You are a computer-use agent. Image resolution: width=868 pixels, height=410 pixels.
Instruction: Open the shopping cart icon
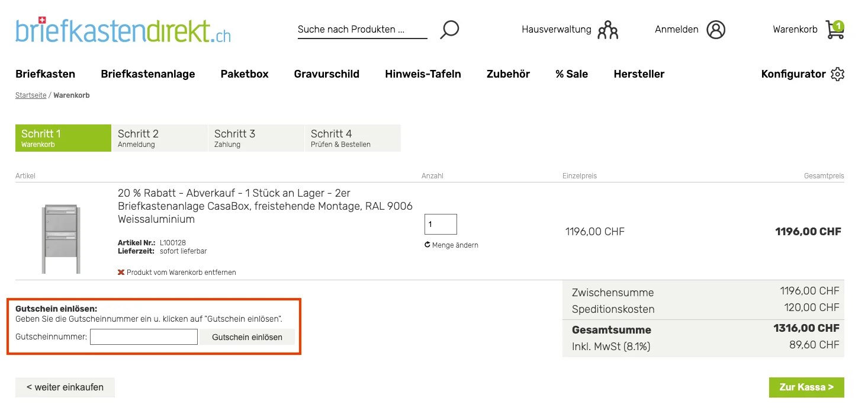pos(834,29)
